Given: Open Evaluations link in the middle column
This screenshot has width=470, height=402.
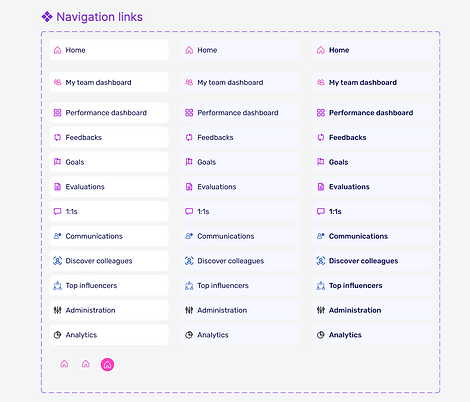Looking at the screenshot, I should [x=241, y=187].
